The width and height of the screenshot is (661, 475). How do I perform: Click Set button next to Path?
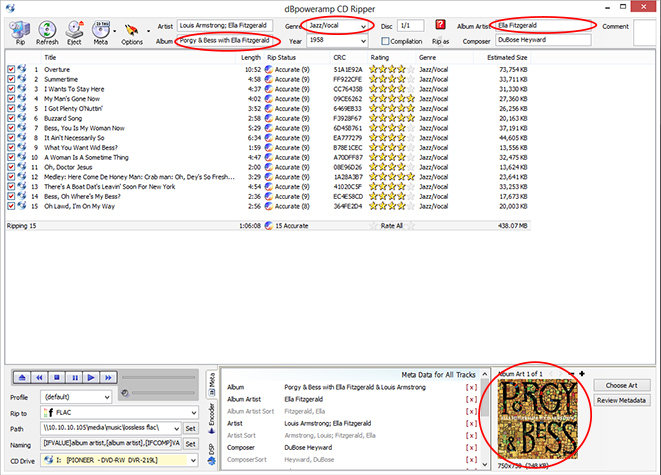pos(191,429)
